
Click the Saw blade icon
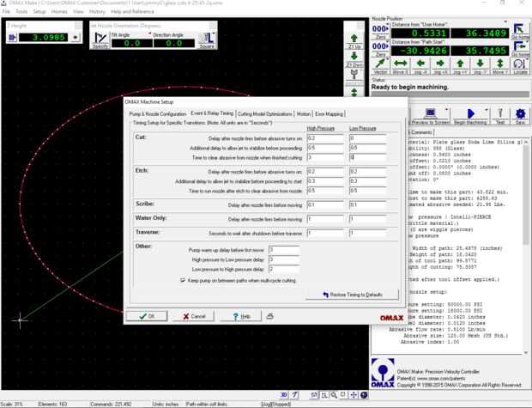[x=520, y=113]
